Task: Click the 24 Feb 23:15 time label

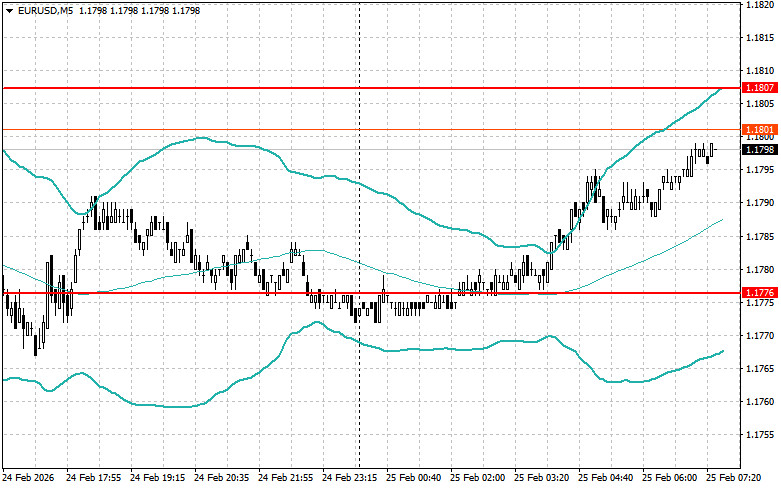Action: point(350,478)
